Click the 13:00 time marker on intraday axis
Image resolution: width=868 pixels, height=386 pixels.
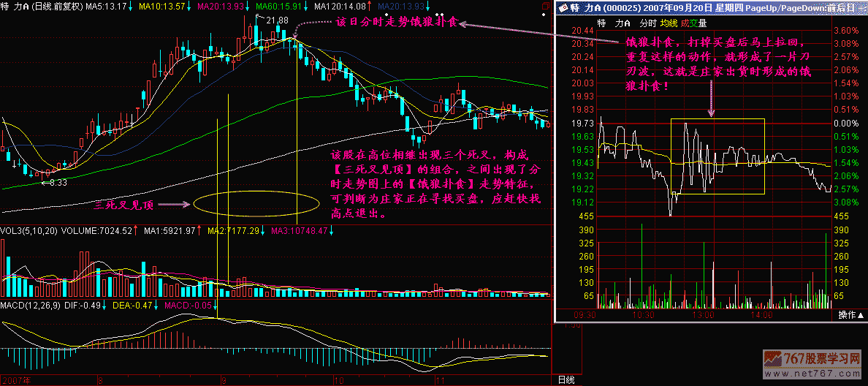703,315
